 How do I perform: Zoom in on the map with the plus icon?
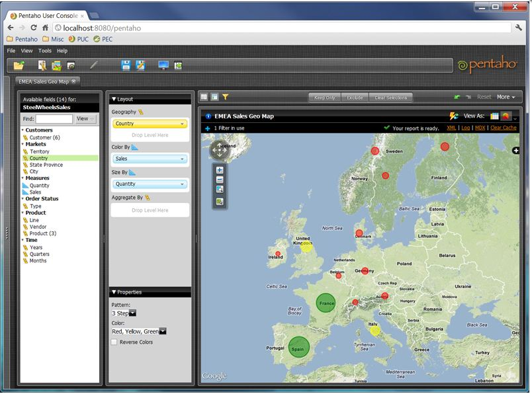[x=221, y=170]
